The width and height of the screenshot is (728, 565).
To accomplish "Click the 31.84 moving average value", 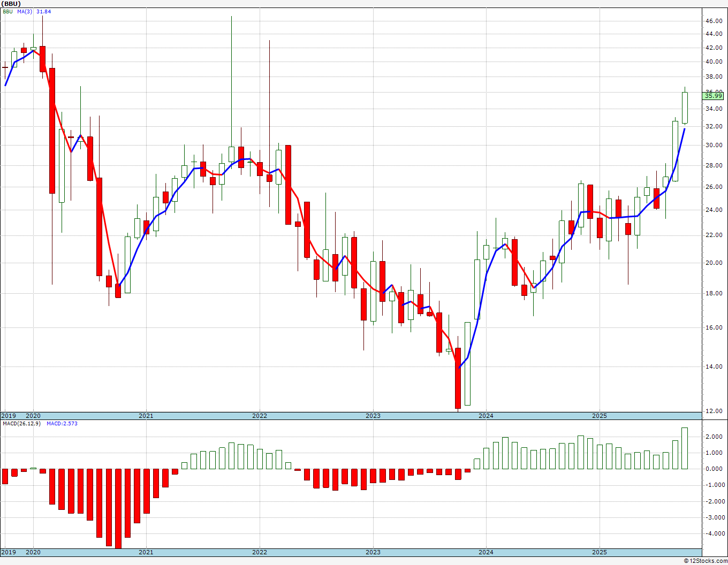I will (x=44, y=11).
